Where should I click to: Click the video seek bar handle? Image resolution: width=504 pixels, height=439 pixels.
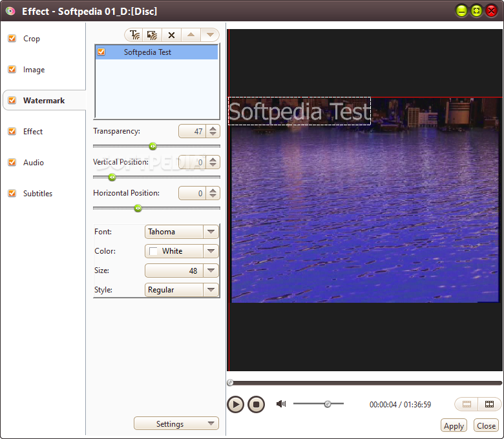coord(230,382)
